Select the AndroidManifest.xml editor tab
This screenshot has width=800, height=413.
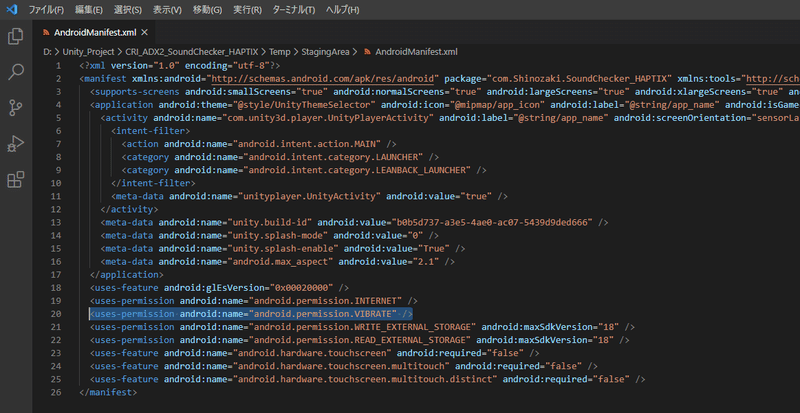(93, 31)
